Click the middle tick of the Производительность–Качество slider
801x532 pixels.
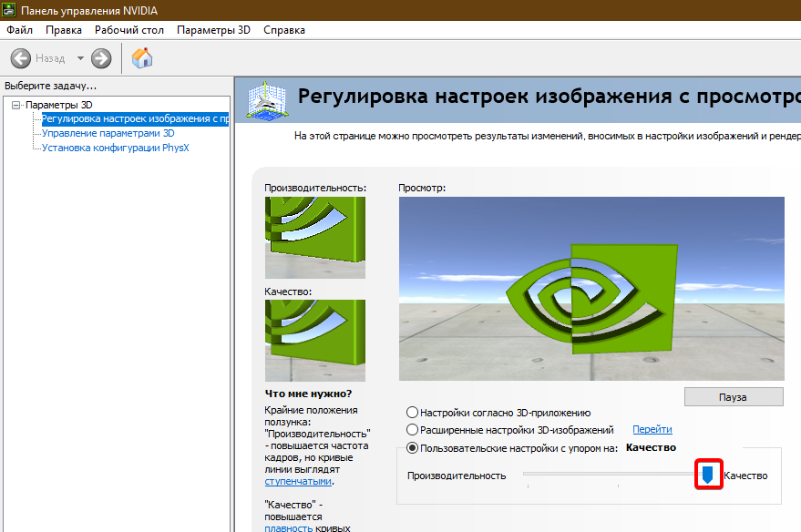pos(618,486)
